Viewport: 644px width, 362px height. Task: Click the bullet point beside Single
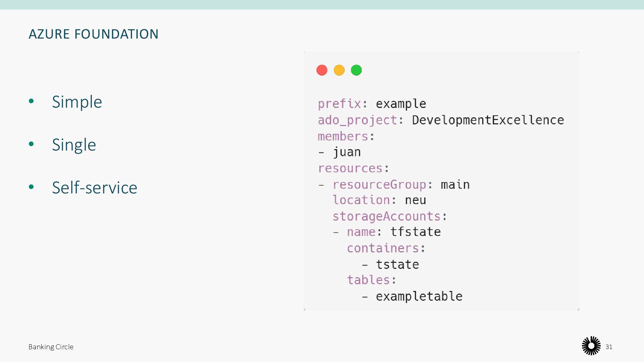coord(32,144)
